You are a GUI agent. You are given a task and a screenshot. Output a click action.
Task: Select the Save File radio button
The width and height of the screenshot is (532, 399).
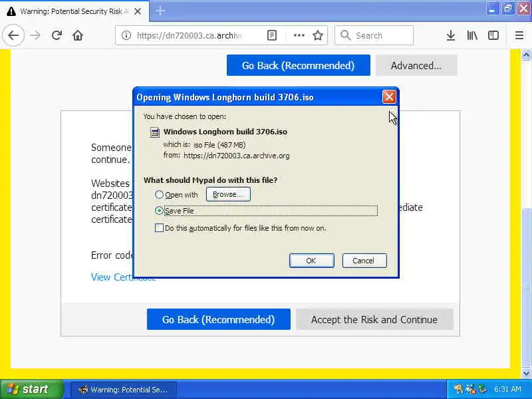159,210
